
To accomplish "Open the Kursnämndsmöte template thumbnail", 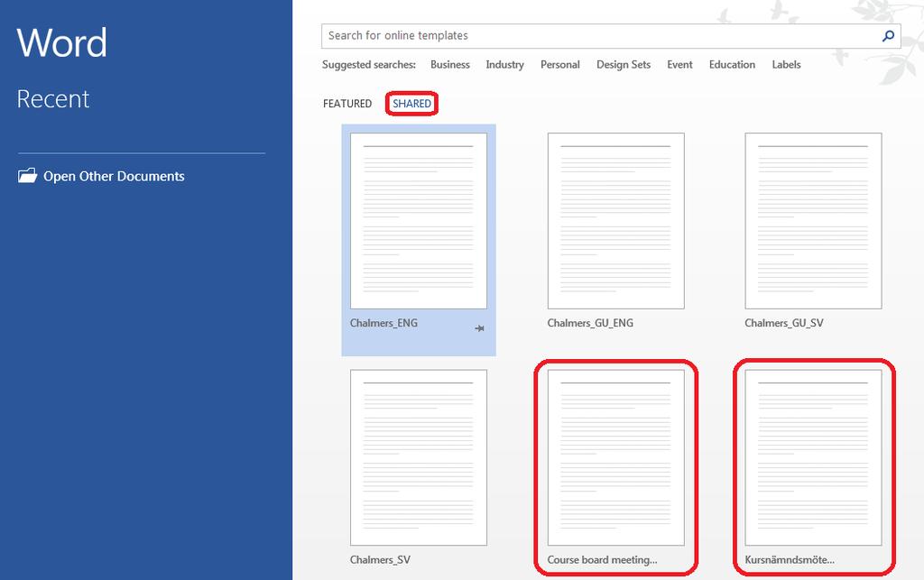I will (813, 457).
